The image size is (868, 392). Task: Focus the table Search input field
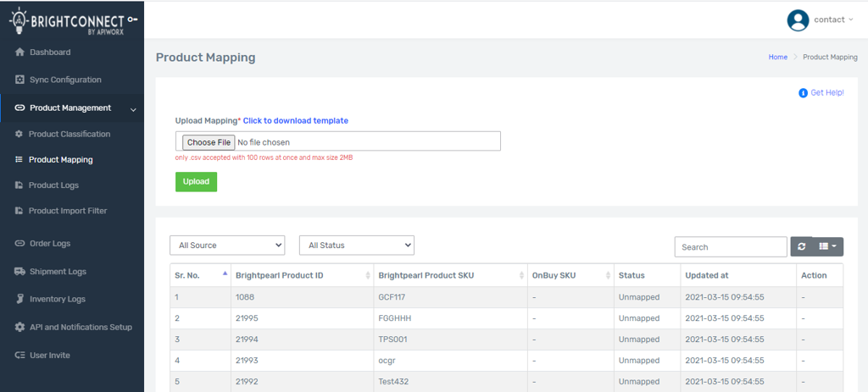pyautogui.click(x=731, y=246)
